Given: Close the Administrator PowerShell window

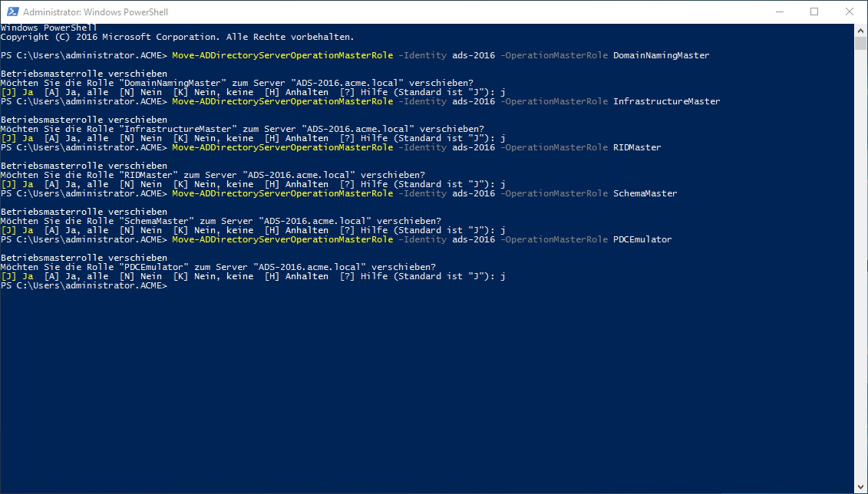Looking at the screenshot, I should (x=850, y=12).
